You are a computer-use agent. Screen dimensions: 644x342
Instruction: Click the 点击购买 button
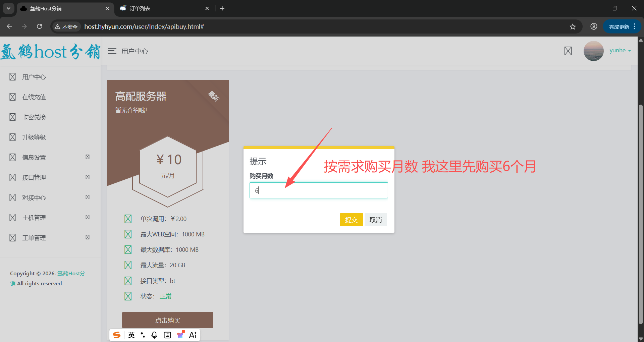point(168,320)
